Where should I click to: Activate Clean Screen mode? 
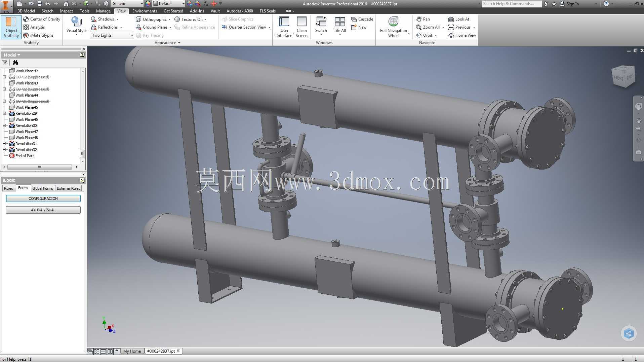[301, 27]
